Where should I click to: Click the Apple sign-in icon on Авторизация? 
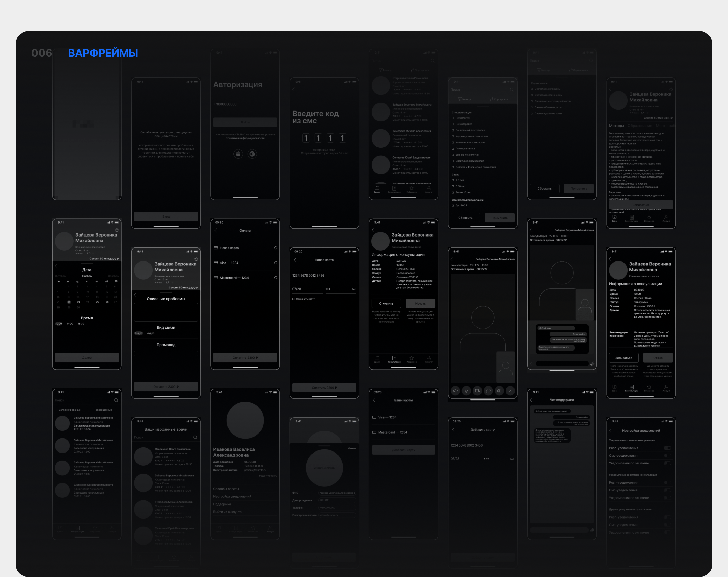point(238,154)
